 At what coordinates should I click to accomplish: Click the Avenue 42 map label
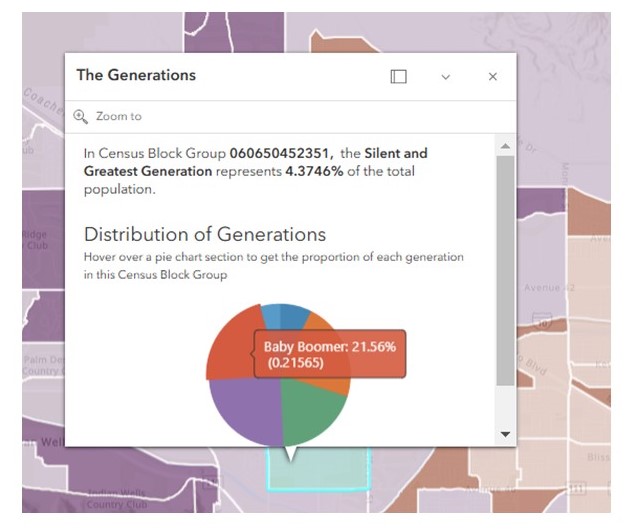pyautogui.click(x=546, y=288)
